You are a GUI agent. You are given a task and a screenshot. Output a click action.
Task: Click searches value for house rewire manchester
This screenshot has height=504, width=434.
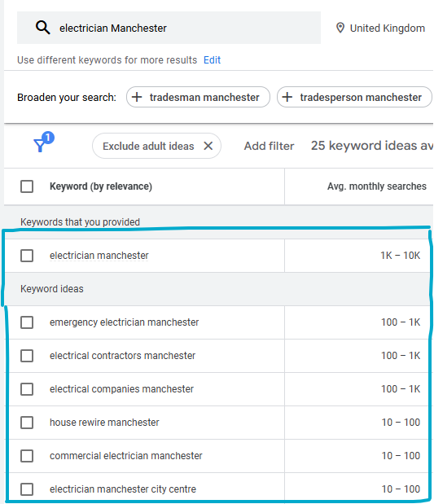[401, 423]
